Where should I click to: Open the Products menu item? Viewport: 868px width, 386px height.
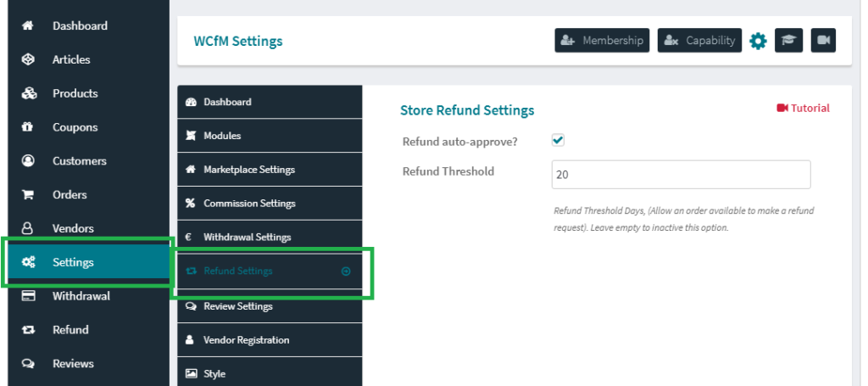88,93
